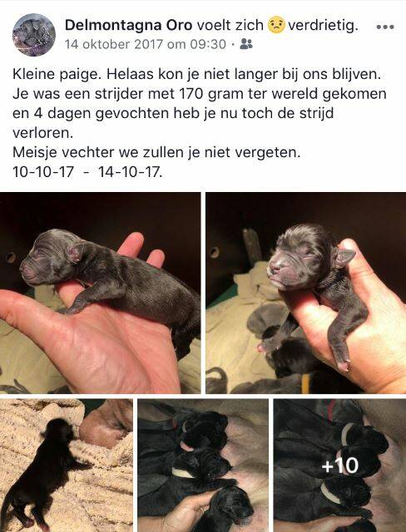Screen dimensions: 406x532
Task: Show the +10 additional photos
Action: pyautogui.click(x=339, y=465)
